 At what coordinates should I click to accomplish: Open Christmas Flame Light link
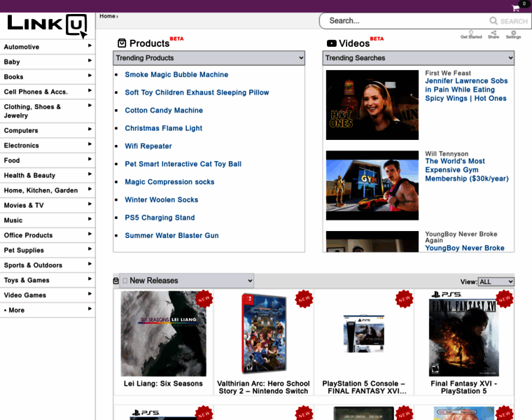tap(164, 128)
